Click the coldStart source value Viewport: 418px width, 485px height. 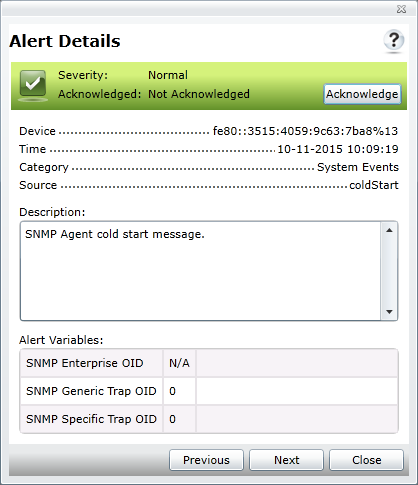click(x=374, y=185)
